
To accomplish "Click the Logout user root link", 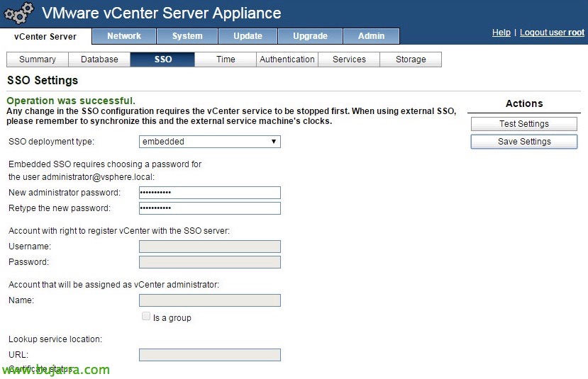I will (552, 33).
